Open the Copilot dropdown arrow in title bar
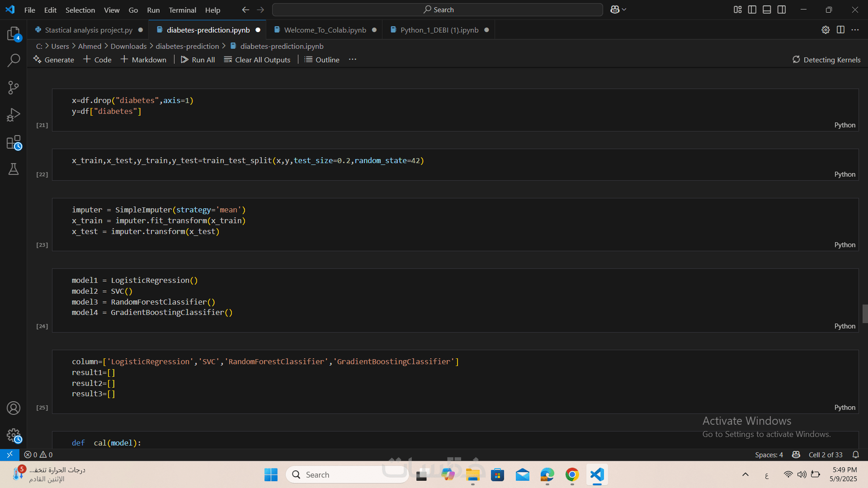This screenshot has height=488, width=868. point(624,9)
